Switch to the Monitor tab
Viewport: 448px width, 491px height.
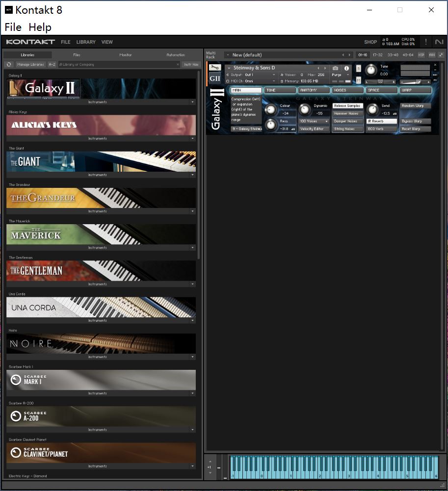[125, 55]
